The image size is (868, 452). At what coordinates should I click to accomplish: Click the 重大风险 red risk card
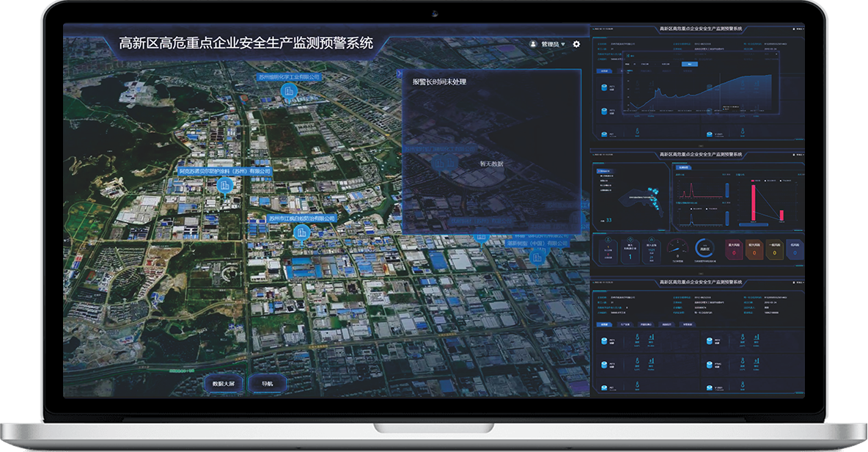pos(733,251)
